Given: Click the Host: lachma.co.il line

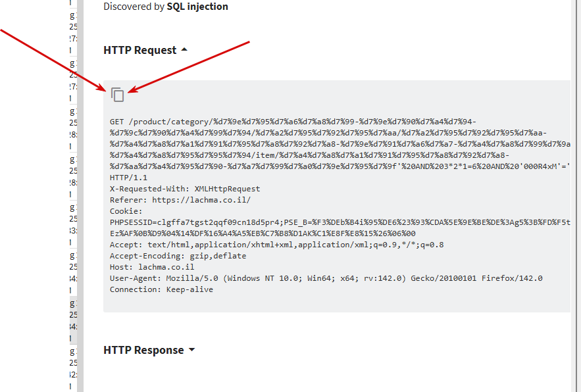Looking at the screenshot, I should click(x=152, y=267).
